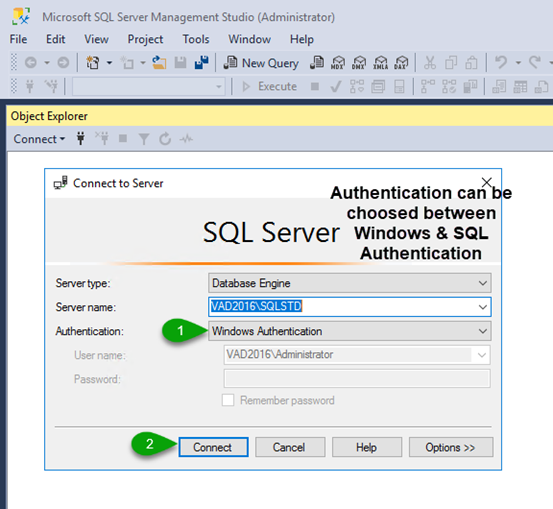Open the Tools menu

[x=196, y=39]
